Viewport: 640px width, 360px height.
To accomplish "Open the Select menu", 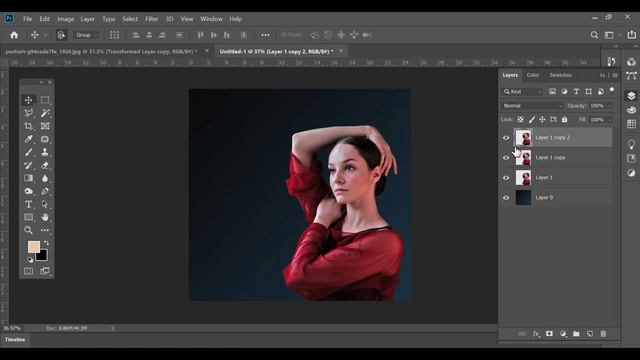I will (130, 19).
